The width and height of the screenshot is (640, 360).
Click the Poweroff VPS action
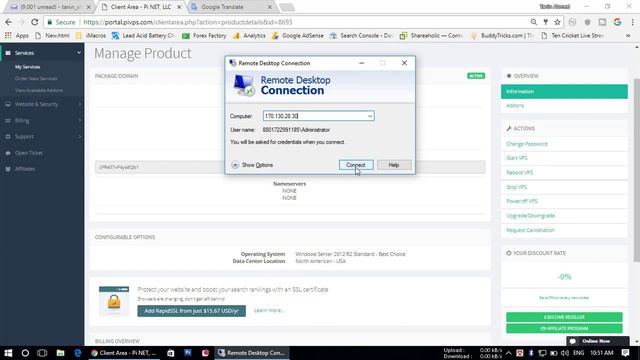[x=522, y=201]
